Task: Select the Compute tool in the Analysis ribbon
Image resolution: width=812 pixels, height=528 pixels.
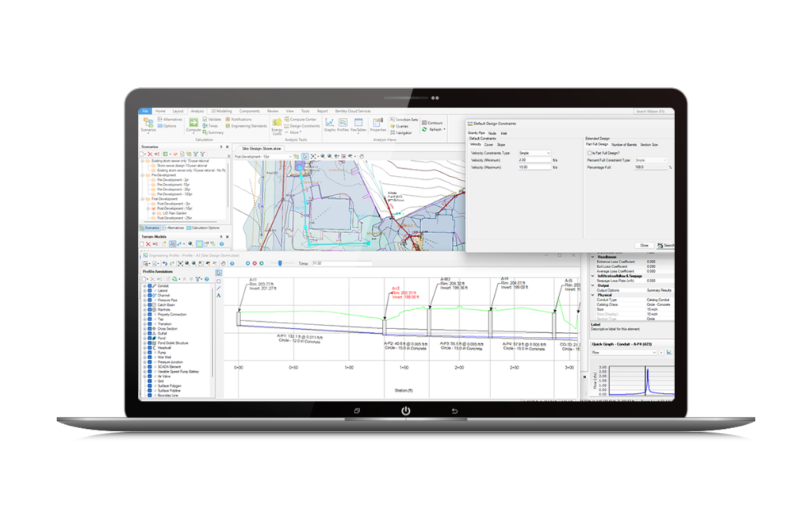Action: 192,124
